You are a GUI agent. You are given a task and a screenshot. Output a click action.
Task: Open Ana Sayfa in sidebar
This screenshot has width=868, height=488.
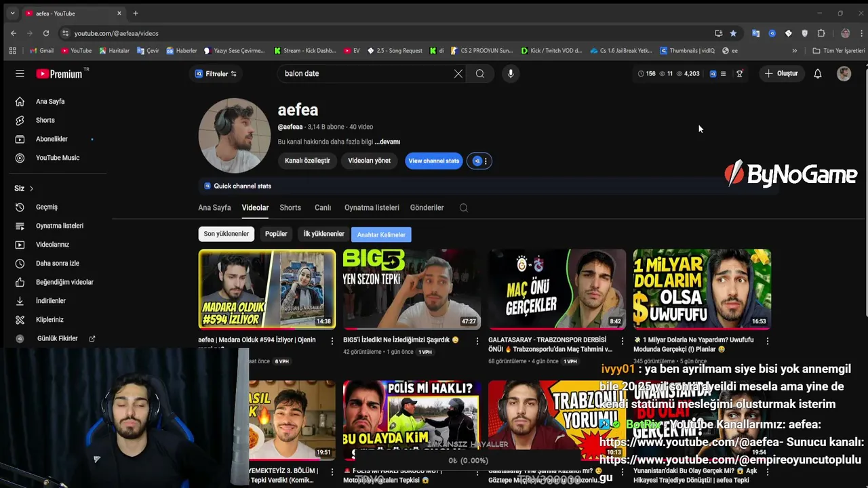50,102
